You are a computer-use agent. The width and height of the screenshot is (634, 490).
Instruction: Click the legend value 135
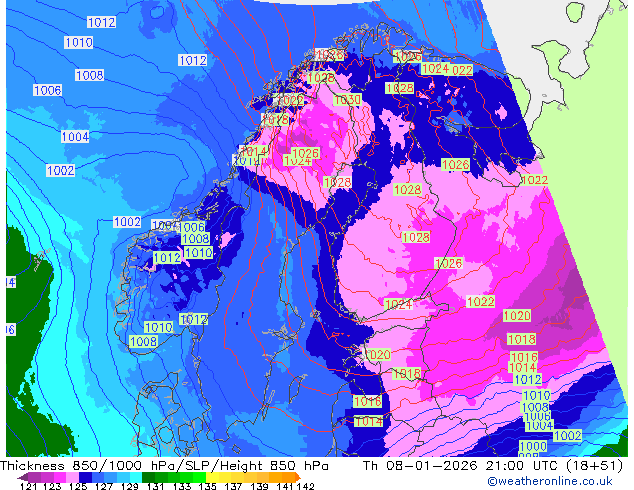click(x=207, y=486)
